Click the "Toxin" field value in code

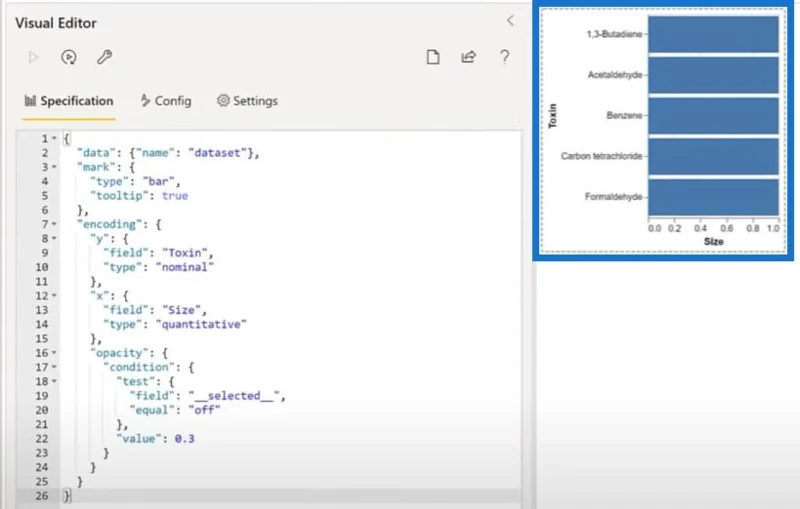[185, 253]
